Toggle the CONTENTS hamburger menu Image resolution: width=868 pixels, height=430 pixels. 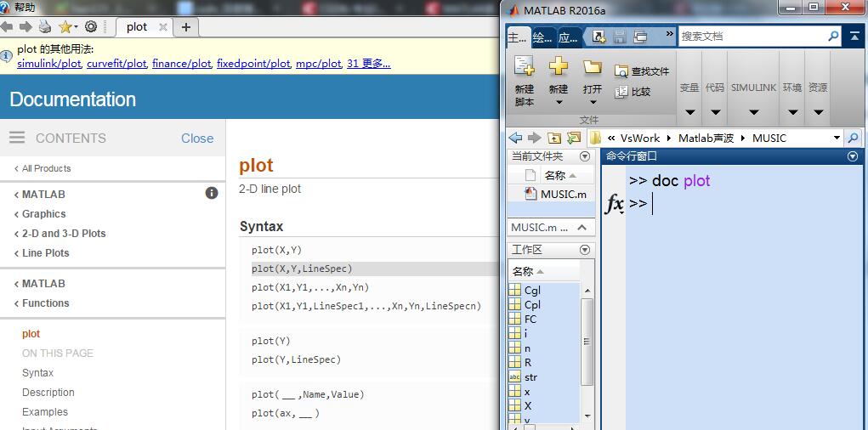click(17, 138)
